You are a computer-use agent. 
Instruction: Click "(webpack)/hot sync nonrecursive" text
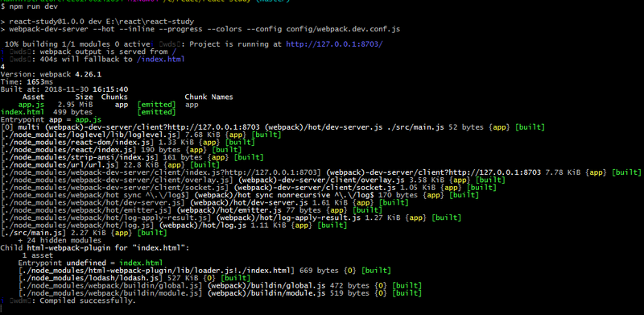264,195
